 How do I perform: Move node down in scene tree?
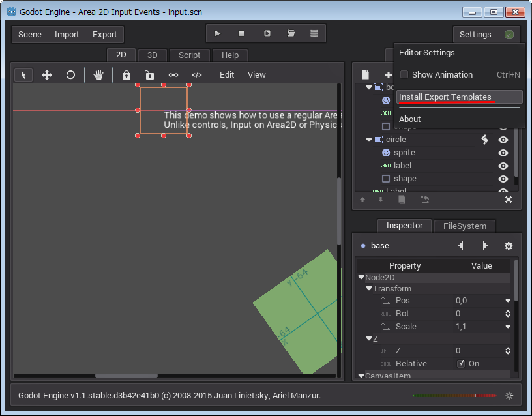point(381,200)
